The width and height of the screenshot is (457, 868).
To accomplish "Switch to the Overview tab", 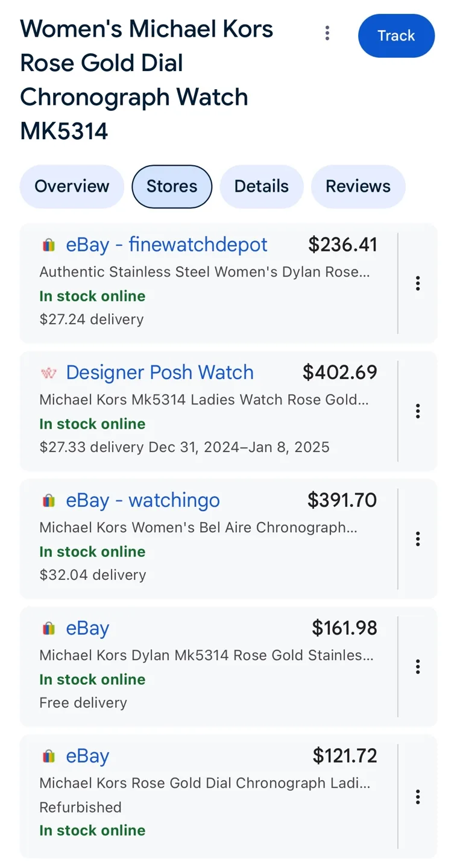I will pyautogui.click(x=71, y=186).
